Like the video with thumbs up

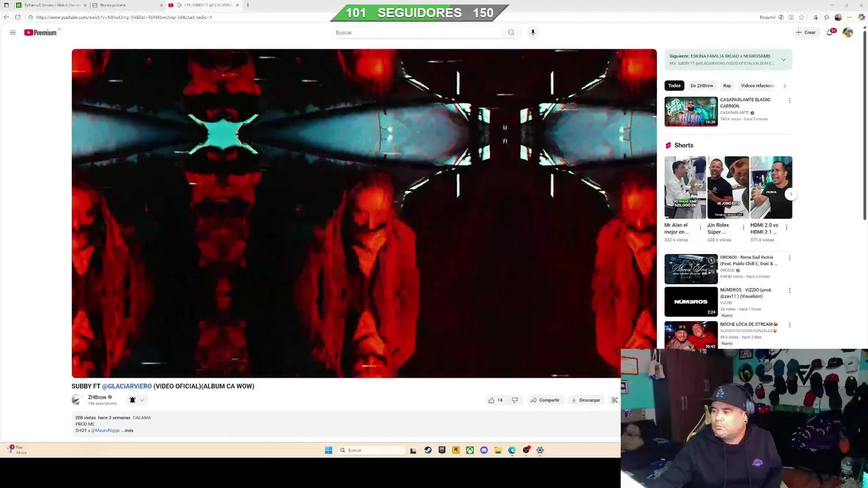coord(495,400)
